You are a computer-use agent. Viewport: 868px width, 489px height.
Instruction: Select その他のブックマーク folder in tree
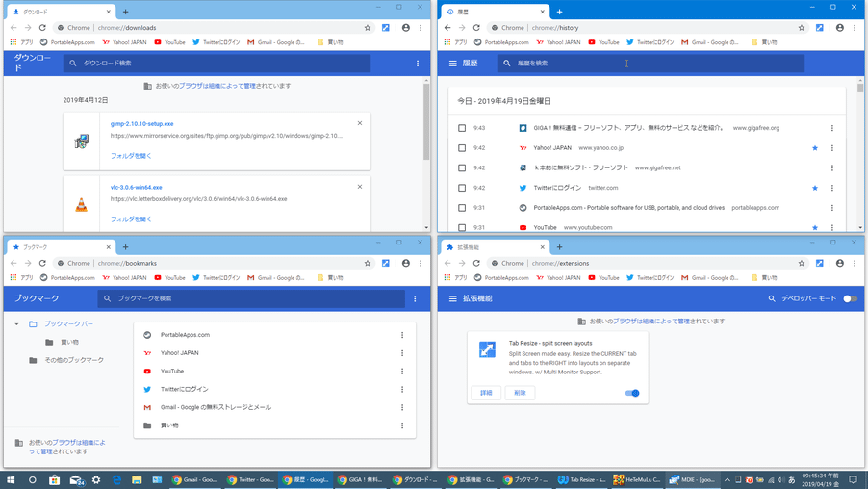coord(65,360)
